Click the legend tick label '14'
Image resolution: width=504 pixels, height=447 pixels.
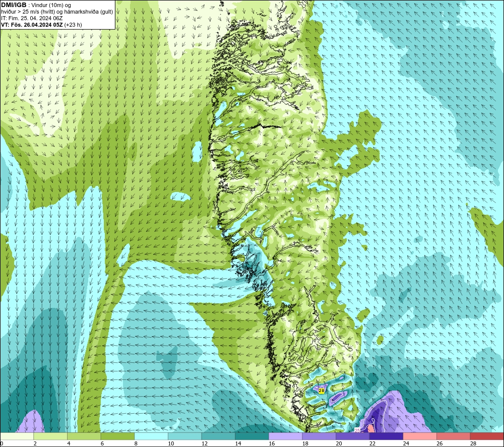[238, 443]
